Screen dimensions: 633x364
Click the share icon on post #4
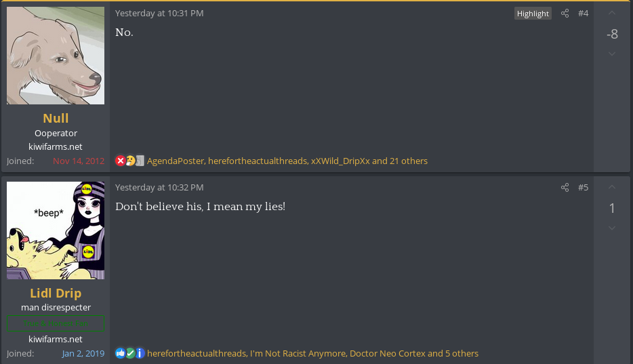[x=565, y=14]
